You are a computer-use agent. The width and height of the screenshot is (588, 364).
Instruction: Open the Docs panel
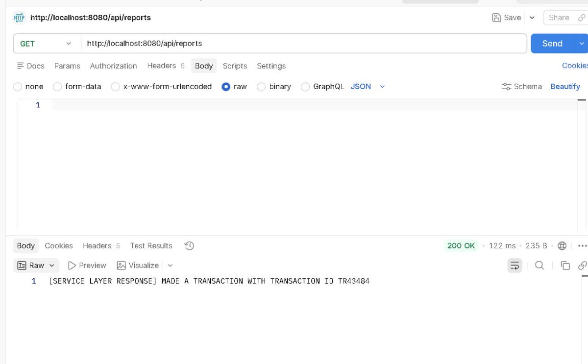tap(30, 66)
